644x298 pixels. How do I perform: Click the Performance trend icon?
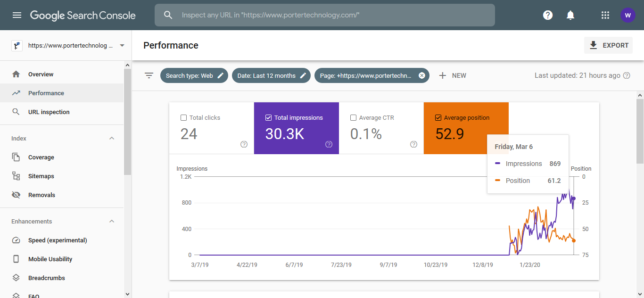click(x=16, y=93)
